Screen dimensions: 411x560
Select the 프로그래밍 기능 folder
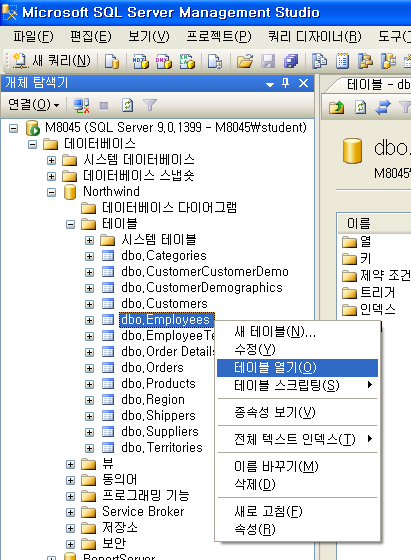[146, 496]
